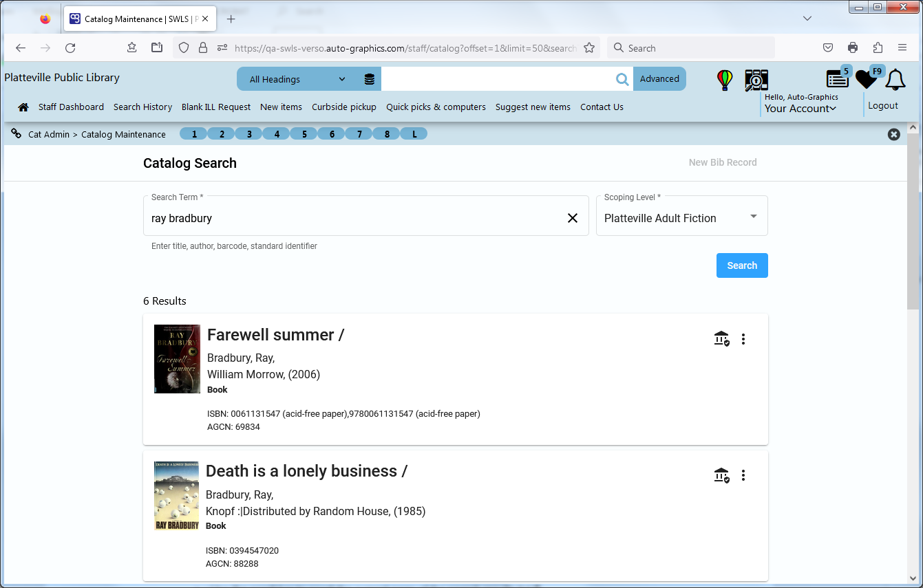Click holdings icon for Death is a lonely business
The width and height of the screenshot is (923, 588).
pyautogui.click(x=721, y=475)
